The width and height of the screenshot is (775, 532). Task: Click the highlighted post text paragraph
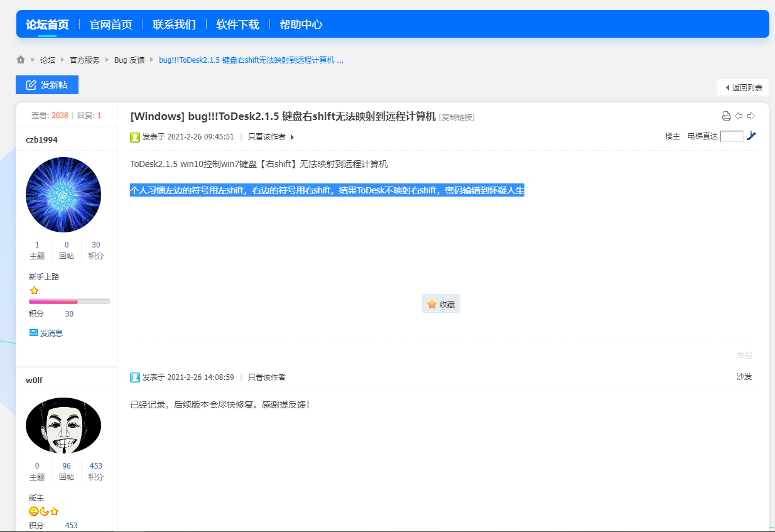coord(327,190)
